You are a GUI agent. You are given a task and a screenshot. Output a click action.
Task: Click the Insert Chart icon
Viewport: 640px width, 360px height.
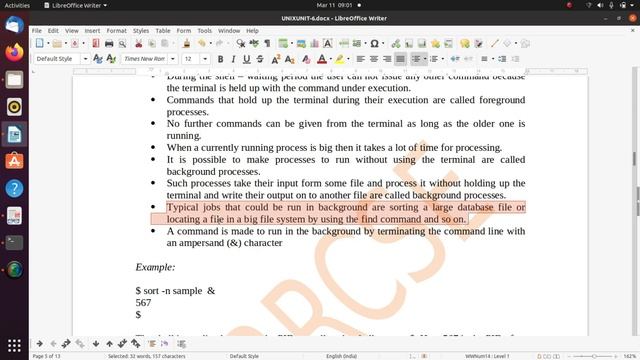(314, 43)
